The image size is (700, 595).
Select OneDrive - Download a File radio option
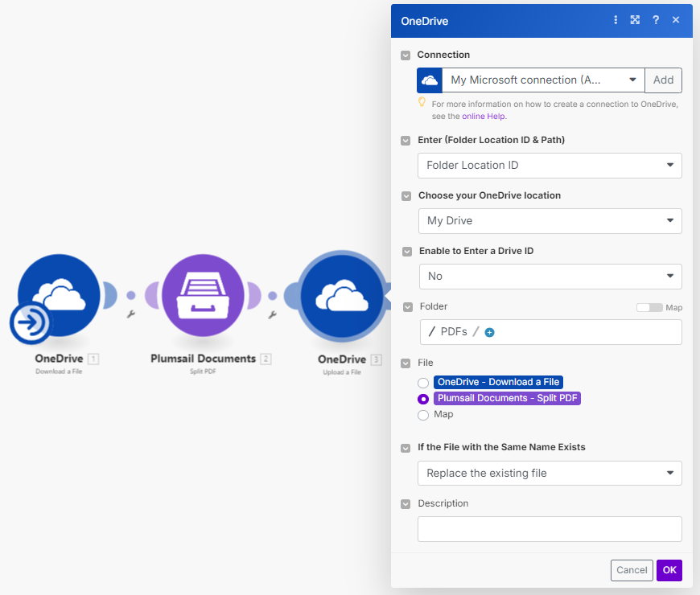pyautogui.click(x=423, y=383)
